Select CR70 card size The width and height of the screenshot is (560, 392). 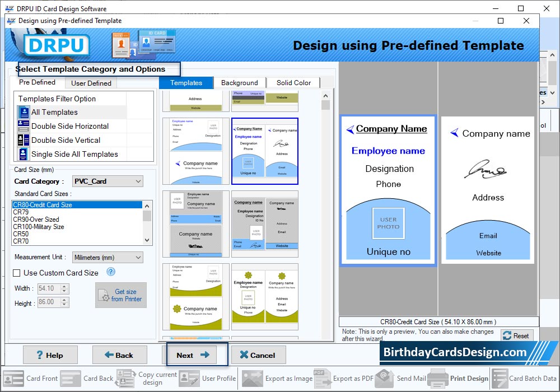point(77,241)
